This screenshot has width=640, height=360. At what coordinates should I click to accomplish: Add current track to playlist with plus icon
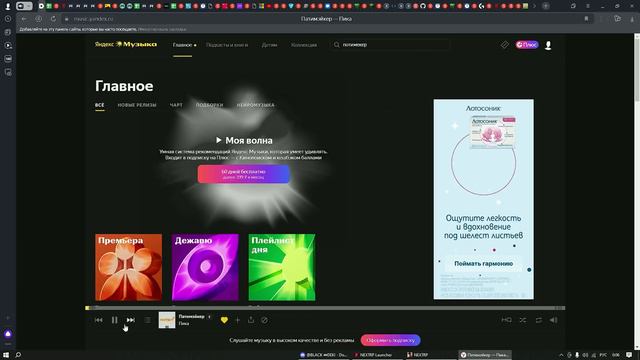click(238, 320)
